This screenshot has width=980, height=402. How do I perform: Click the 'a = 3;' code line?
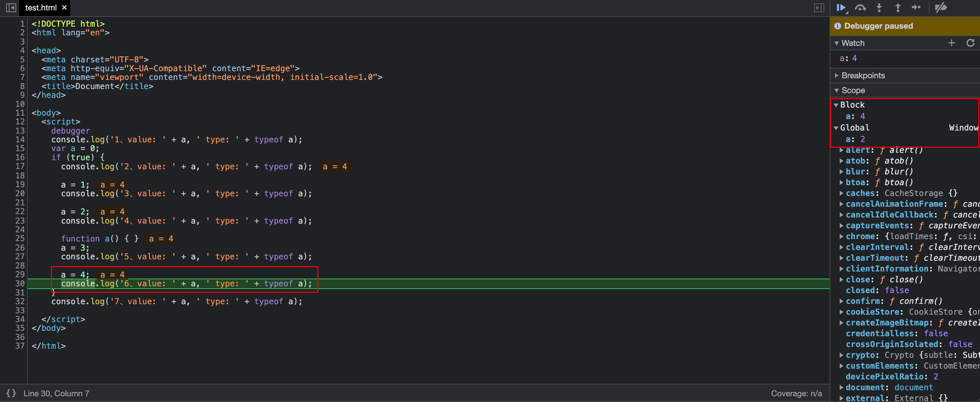tap(75, 248)
